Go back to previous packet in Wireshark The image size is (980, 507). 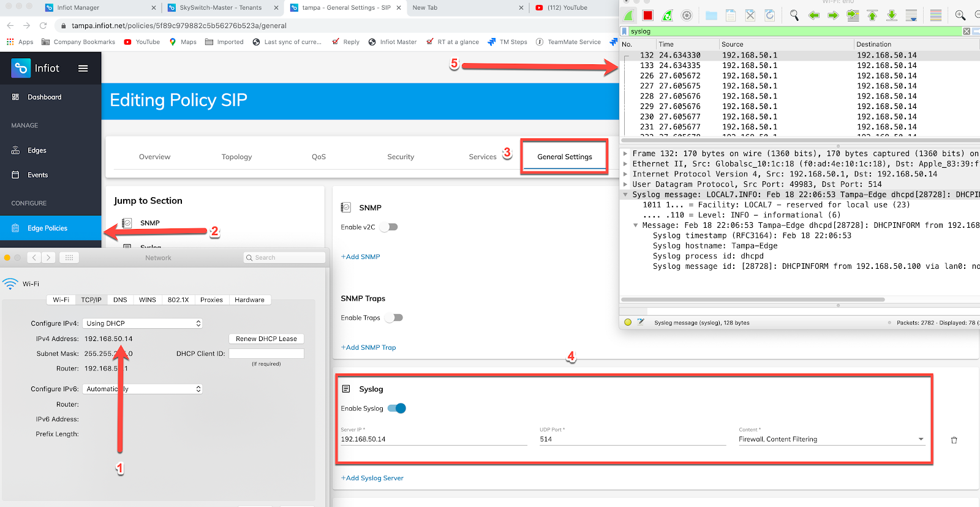[x=813, y=15]
